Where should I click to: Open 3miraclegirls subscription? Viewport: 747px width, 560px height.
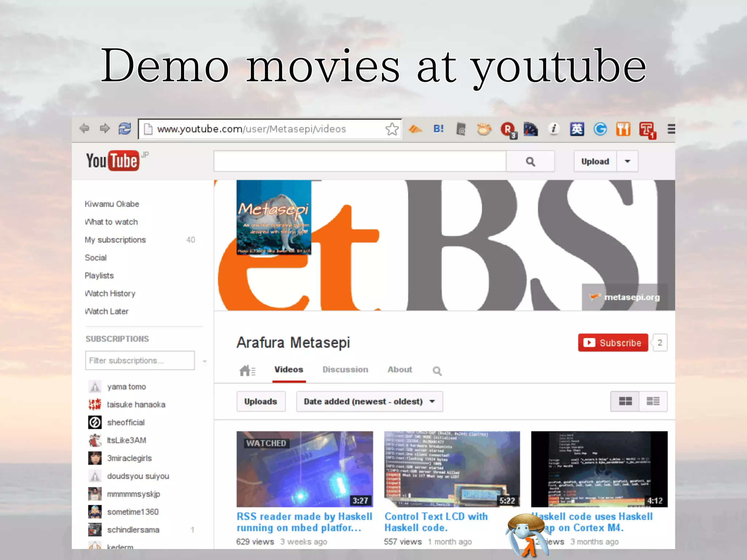129,458
